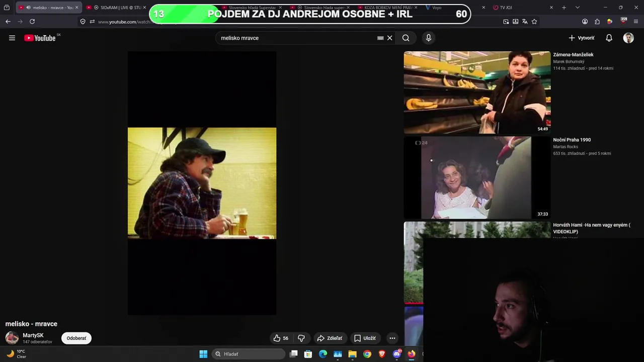Open the YouTube guide hamburger menu
The width and height of the screenshot is (644, 362).
tap(12, 38)
